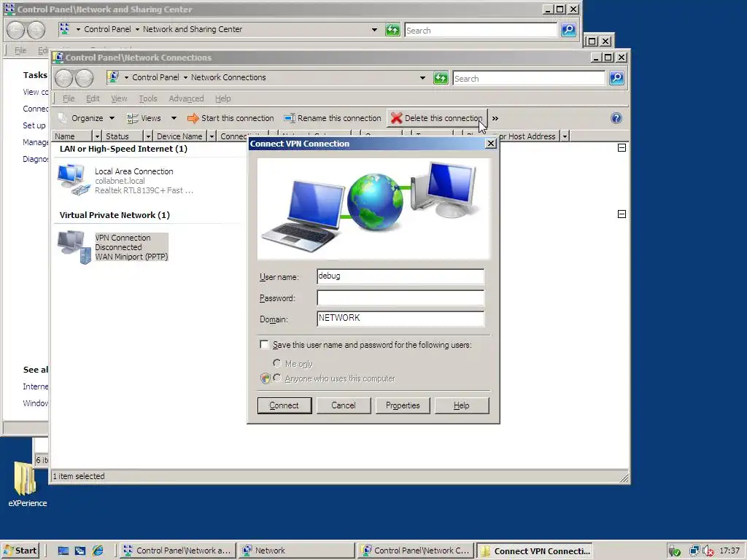Collapse the Virtual Private Network group

click(622, 214)
